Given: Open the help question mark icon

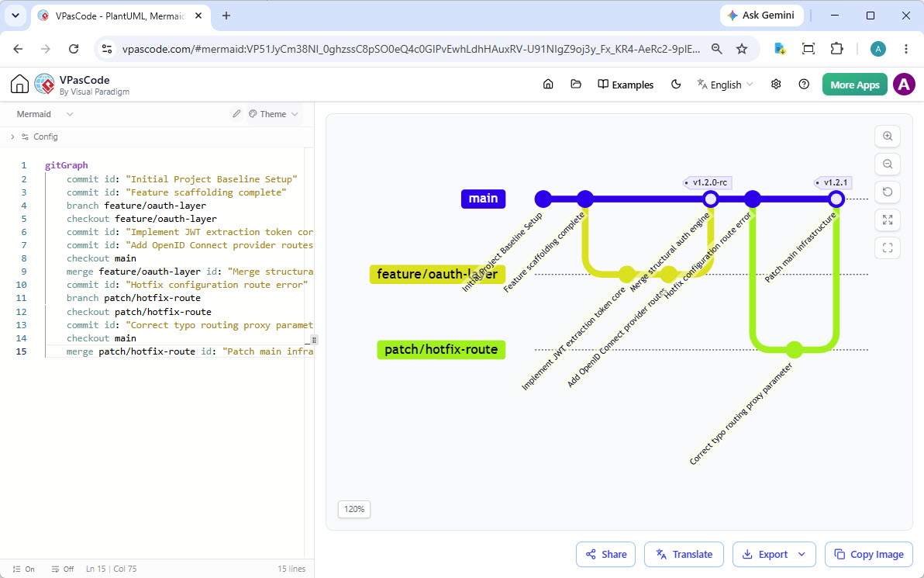Looking at the screenshot, I should coord(804,85).
